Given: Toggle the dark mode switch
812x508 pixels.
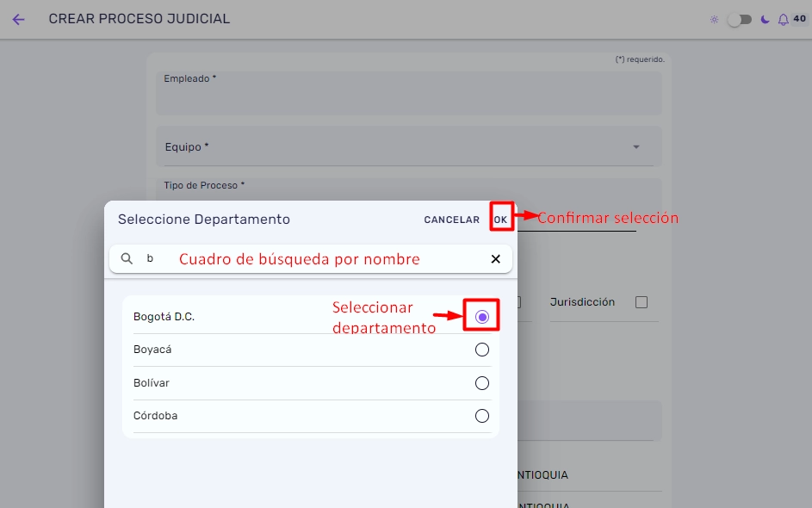Looking at the screenshot, I should [x=740, y=20].
